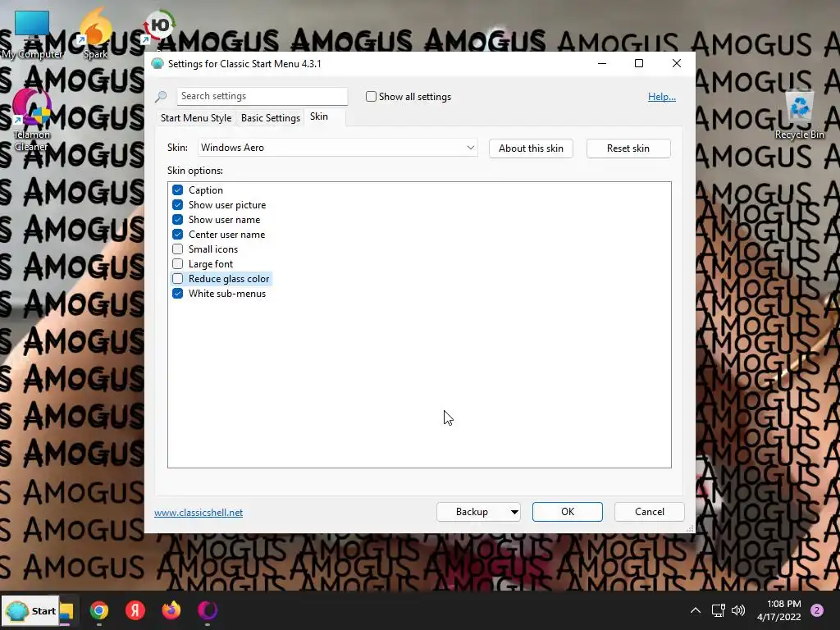Click the Start button in the taskbar
Image resolution: width=840 pixels, height=630 pixels.
click(x=31, y=610)
